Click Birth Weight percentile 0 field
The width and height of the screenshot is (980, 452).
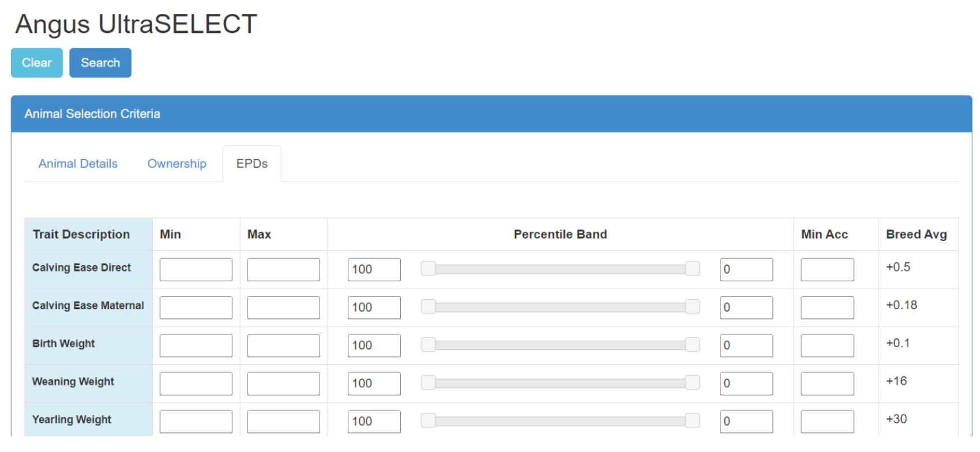[x=746, y=345]
